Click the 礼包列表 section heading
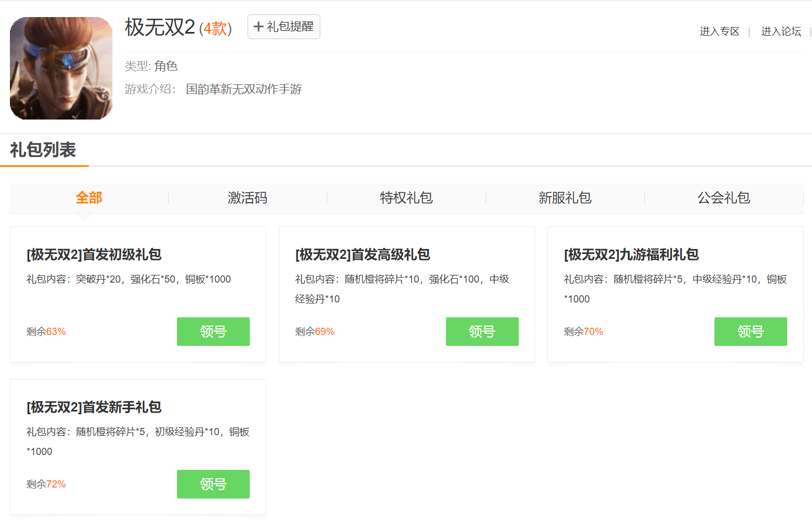This screenshot has height=520, width=812. point(43,150)
